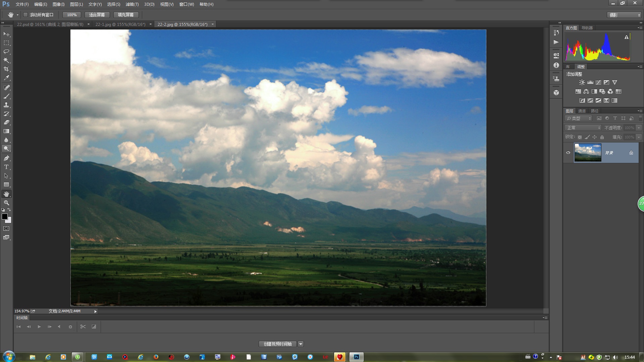This screenshot has width=644, height=362.
Task: Select the Zoom tool in toolbox
Action: (6, 203)
